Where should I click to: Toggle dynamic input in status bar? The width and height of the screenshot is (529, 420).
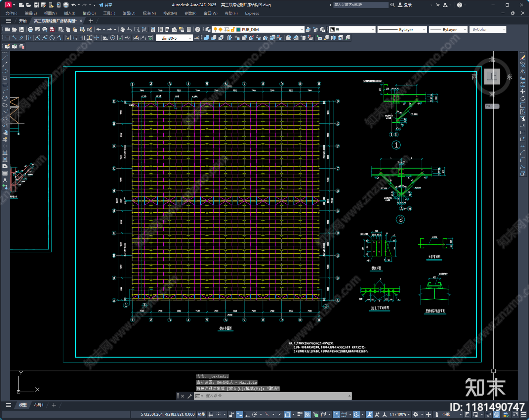pos(239,414)
